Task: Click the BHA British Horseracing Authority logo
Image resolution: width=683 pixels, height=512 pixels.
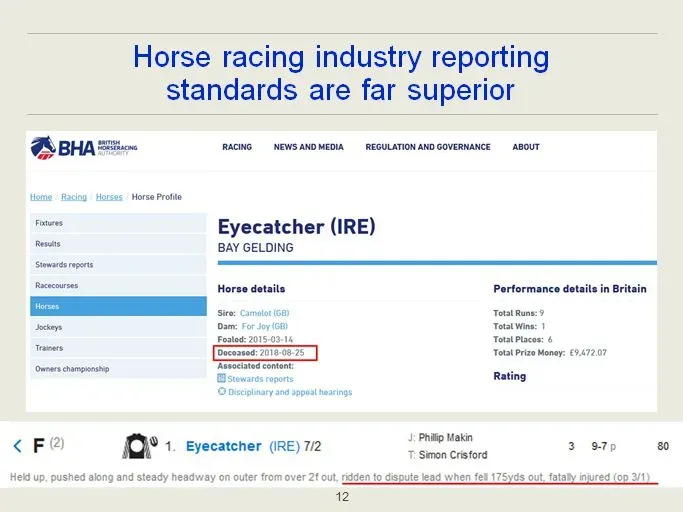Action: click(x=84, y=147)
